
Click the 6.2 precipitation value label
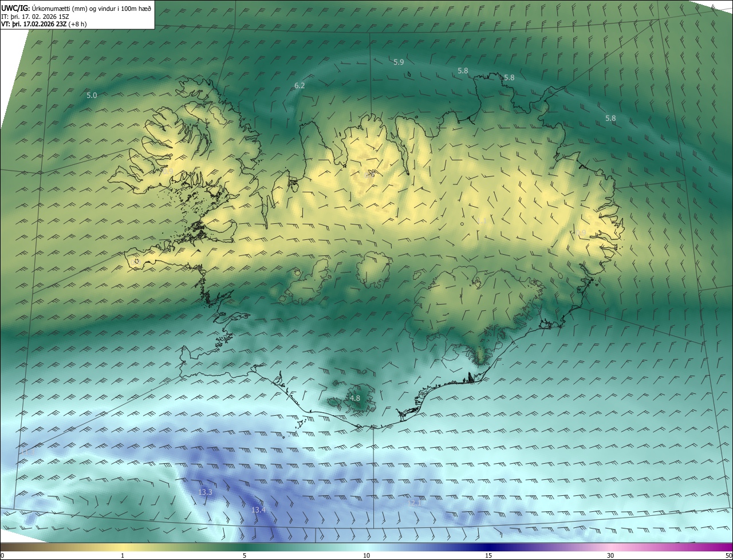[x=299, y=85]
